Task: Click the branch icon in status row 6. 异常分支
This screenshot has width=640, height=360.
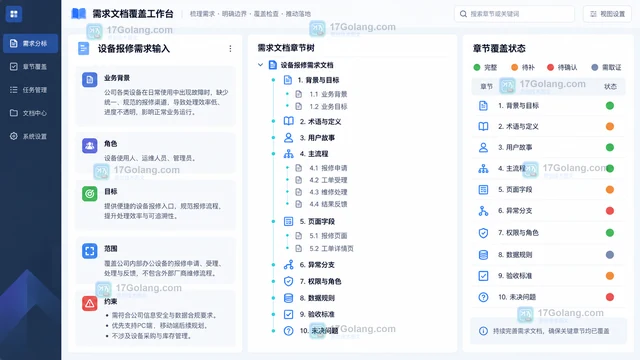Action: point(483,211)
